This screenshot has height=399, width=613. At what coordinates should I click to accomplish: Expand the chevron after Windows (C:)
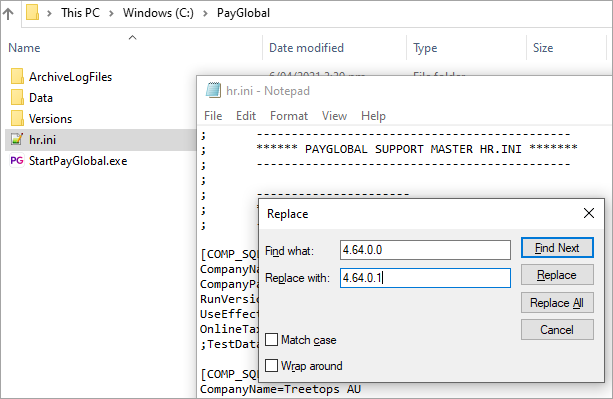coord(205,13)
